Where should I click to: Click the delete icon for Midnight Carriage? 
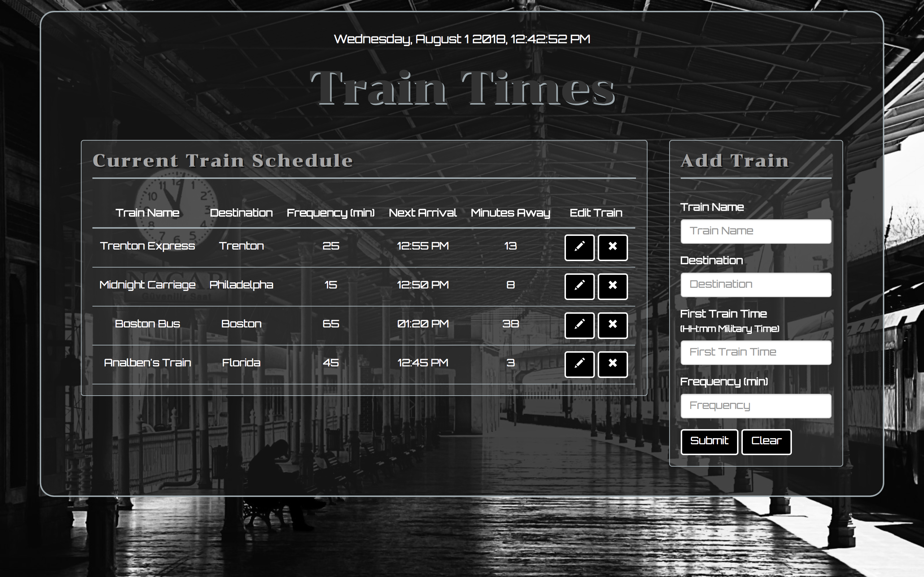[612, 285]
